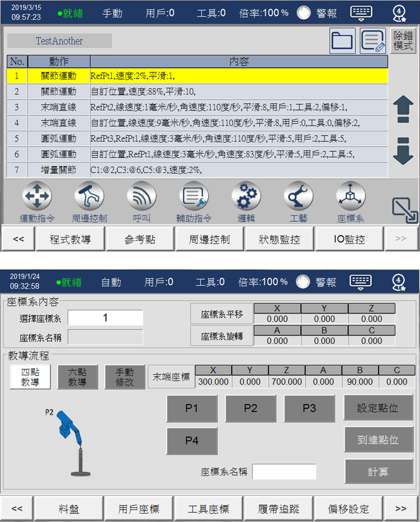
Task: Open the 工具座標 tab
Action: (208, 508)
